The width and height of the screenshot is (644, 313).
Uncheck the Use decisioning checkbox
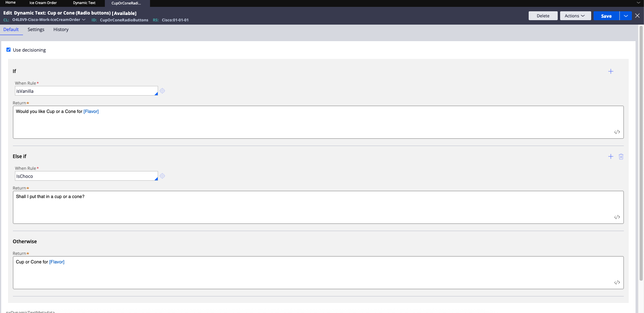tap(8, 50)
